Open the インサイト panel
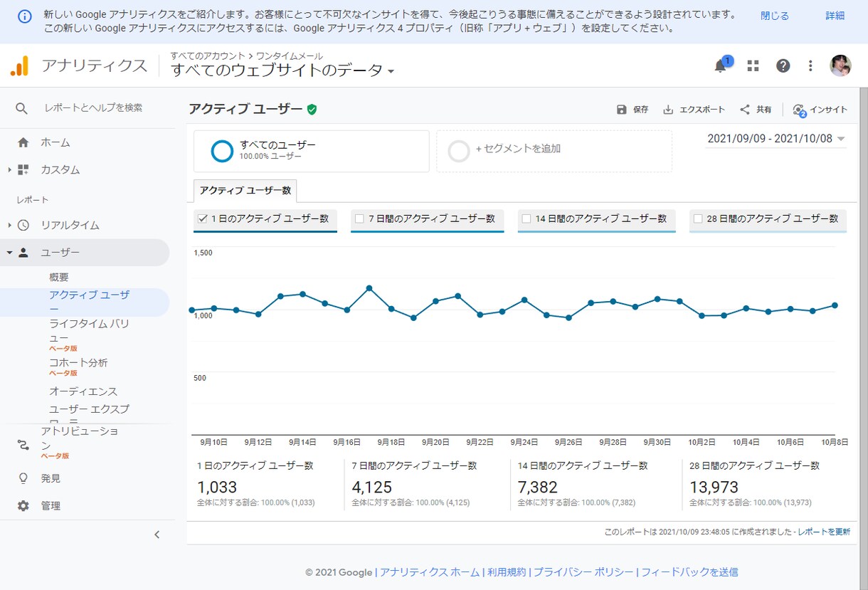This screenshot has height=590, width=868. click(820, 110)
